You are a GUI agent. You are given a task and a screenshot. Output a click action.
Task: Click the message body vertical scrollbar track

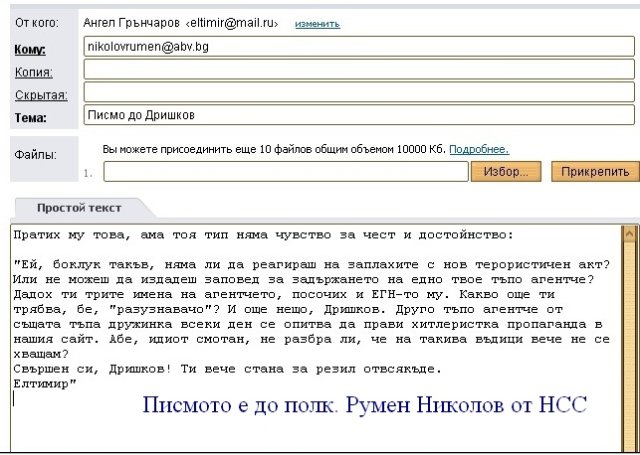click(628, 347)
